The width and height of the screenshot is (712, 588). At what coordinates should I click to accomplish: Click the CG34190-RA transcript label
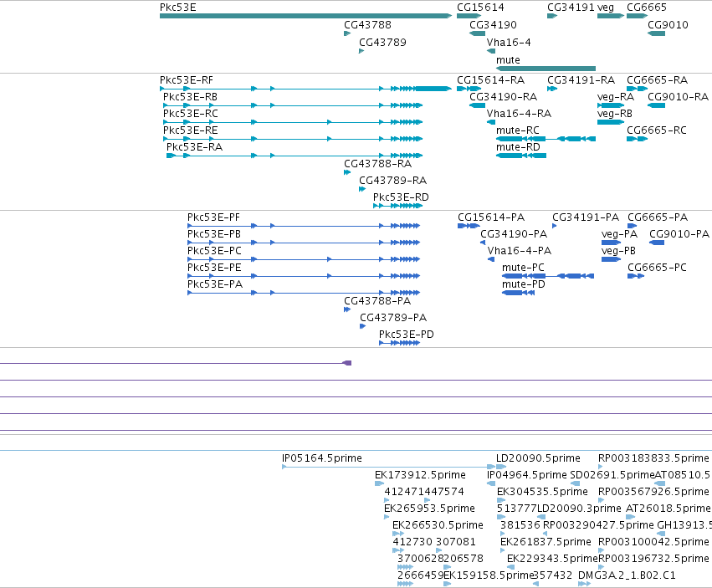(503, 97)
